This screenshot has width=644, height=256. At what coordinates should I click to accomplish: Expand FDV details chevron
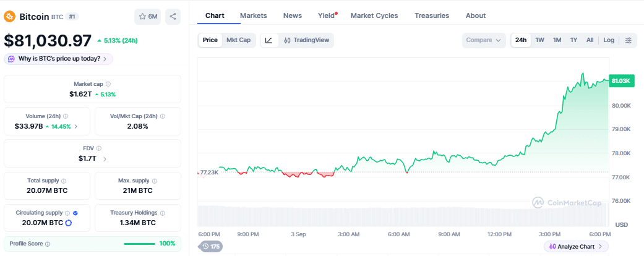coord(105,159)
